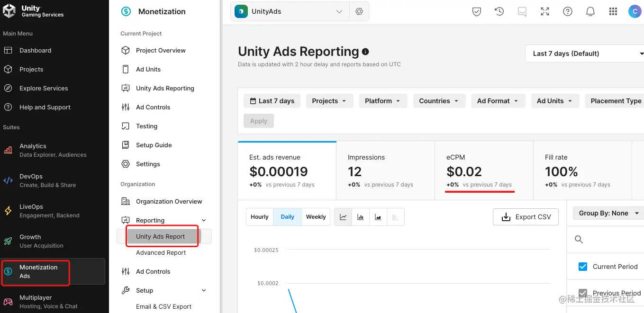The width and height of the screenshot is (644, 313).
Task: Collapse the Reporting section in sidebar
Action: click(204, 220)
